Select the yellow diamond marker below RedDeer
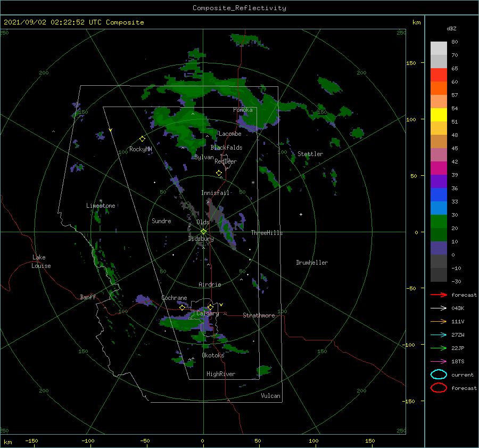 [219, 173]
